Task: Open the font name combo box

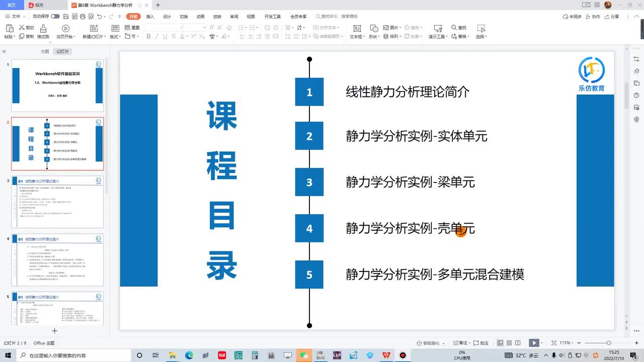Action: click(x=163, y=28)
